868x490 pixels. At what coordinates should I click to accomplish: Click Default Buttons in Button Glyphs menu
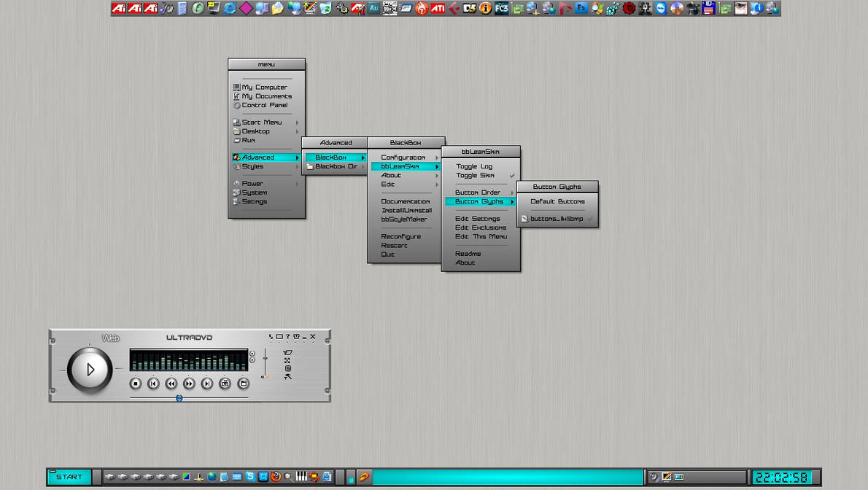(x=557, y=202)
